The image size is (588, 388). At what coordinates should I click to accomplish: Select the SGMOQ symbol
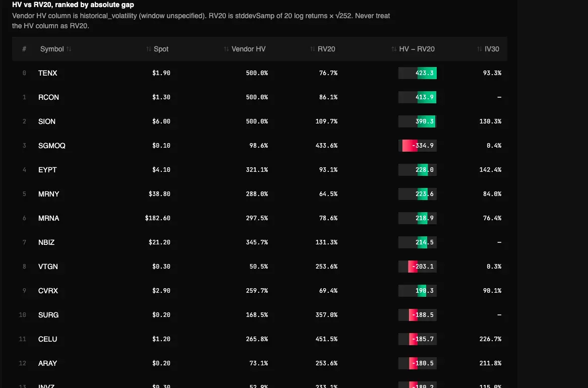point(52,146)
